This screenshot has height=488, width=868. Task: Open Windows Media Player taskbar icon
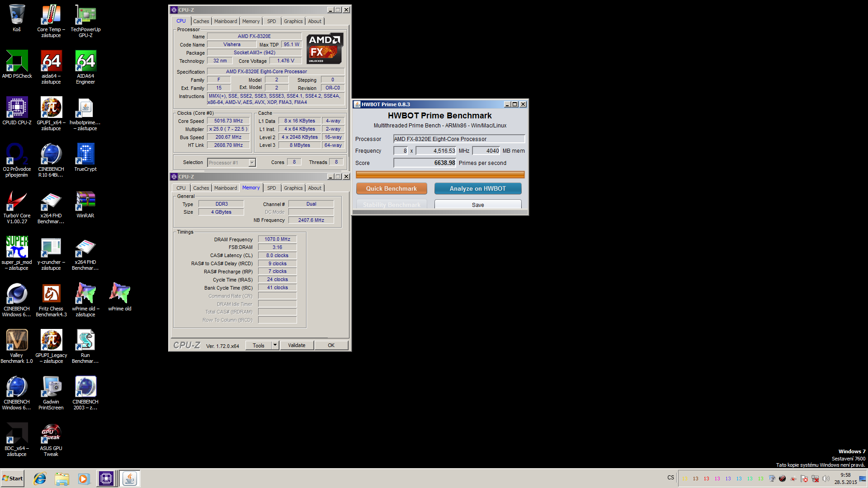(84, 479)
